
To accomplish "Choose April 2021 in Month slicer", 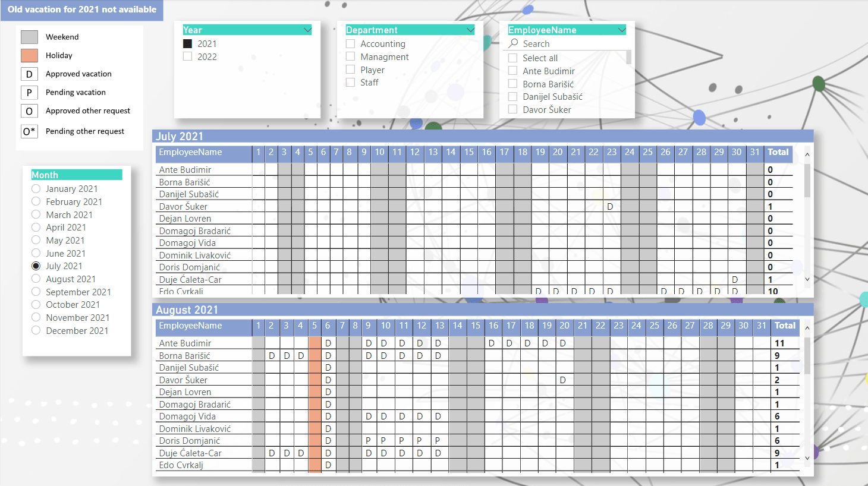I will pyautogui.click(x=36, y=227).
